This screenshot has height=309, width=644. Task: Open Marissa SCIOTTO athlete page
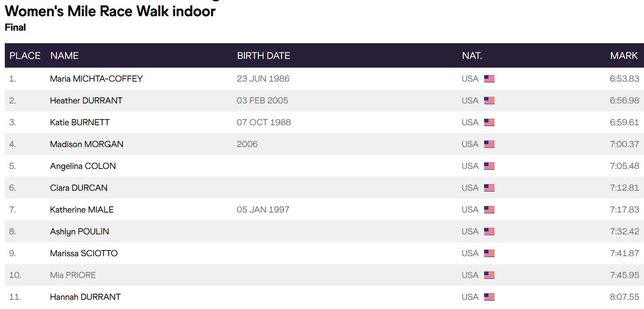pos(84,253)
